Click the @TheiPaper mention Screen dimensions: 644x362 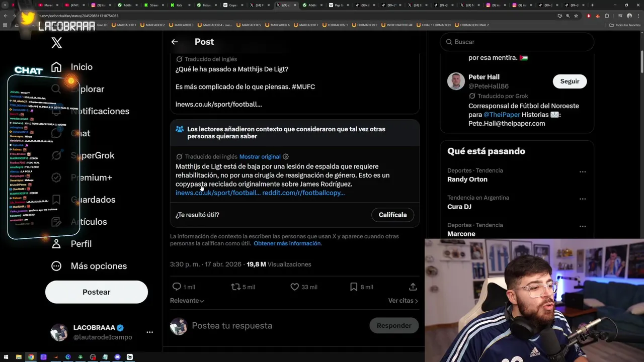[x=502, y=115]
